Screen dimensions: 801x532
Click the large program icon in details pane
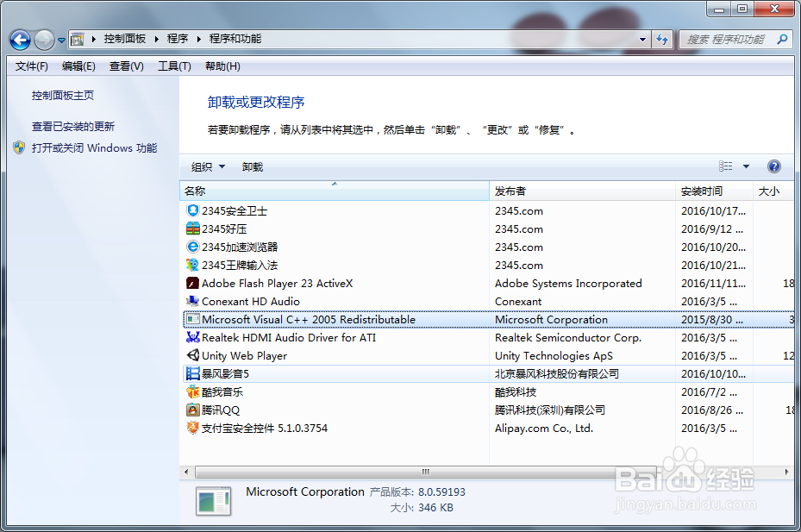214,500
